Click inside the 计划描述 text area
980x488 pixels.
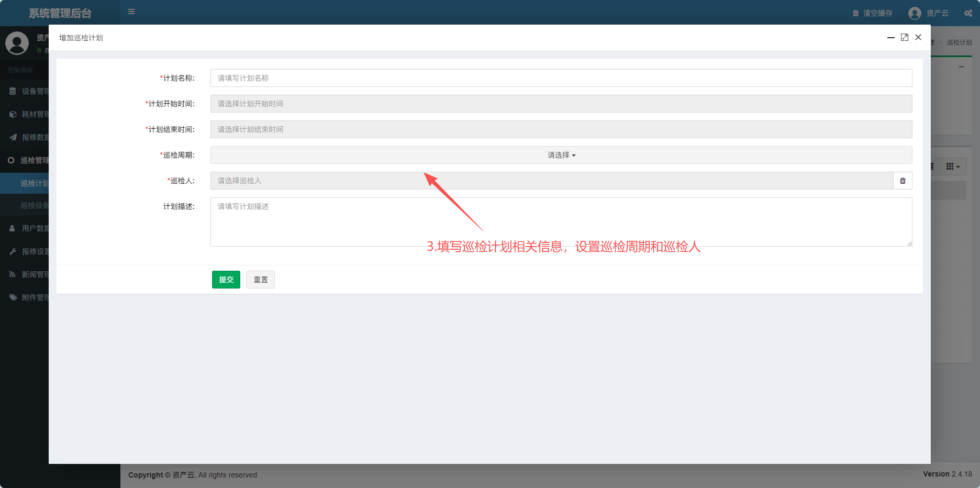[561, 222]
